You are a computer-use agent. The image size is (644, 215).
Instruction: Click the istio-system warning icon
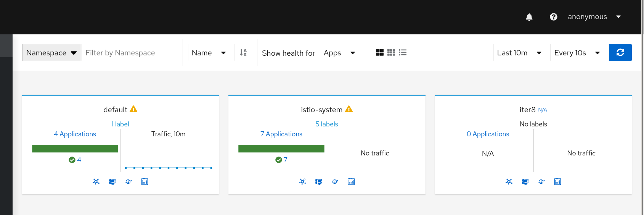(349, 109)
